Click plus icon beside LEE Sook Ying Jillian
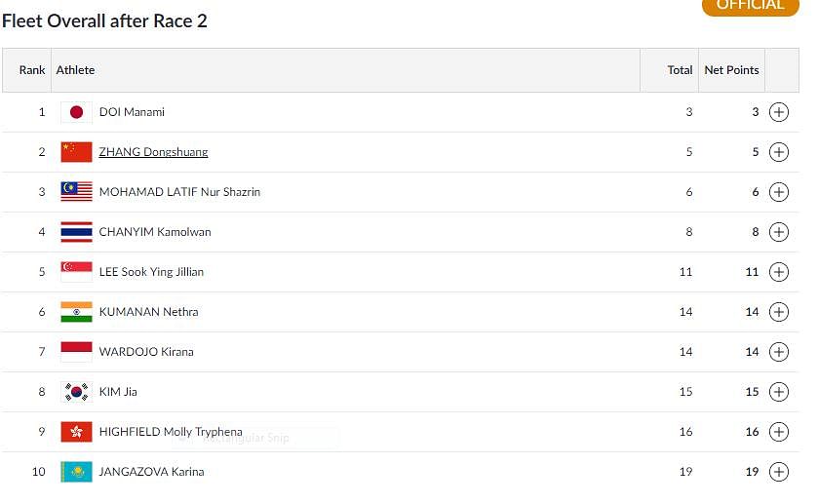 pyautogui.click(x=778, y=272)
